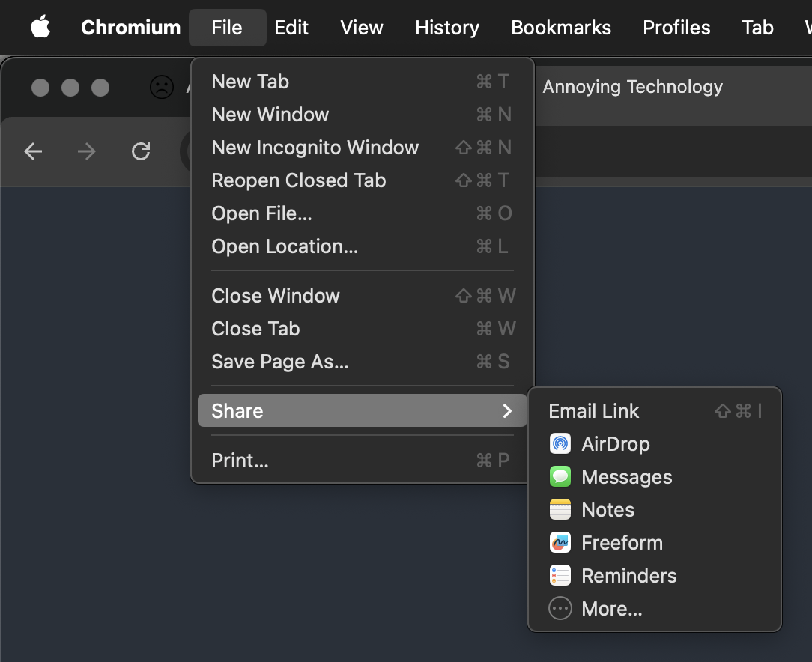This screenshot has height=662, width=812.
Task: Open the History menu
Action: [447, 28]
